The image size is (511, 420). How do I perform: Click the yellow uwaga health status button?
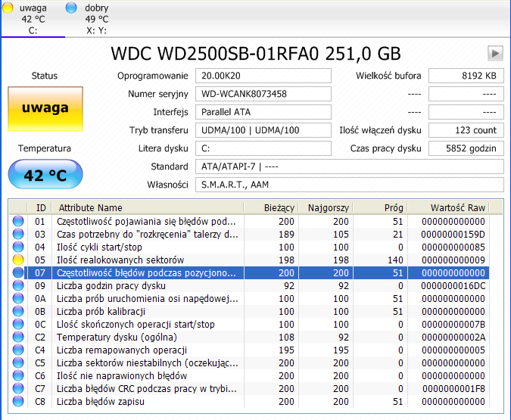point(45,109)
